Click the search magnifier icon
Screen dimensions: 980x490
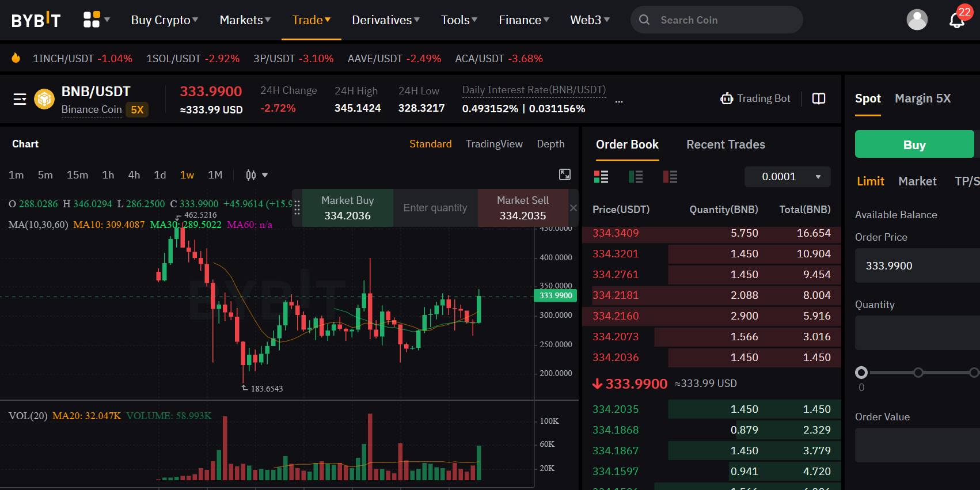[x=644, y=20]
